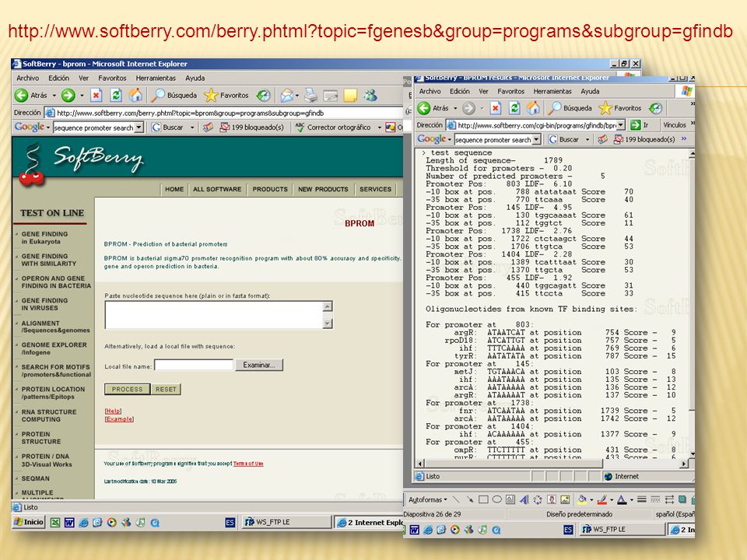This screenshot has height=560, width=747.
Task: Expand the address bar dropdown in the results window
Action: (x=621, y=124)
